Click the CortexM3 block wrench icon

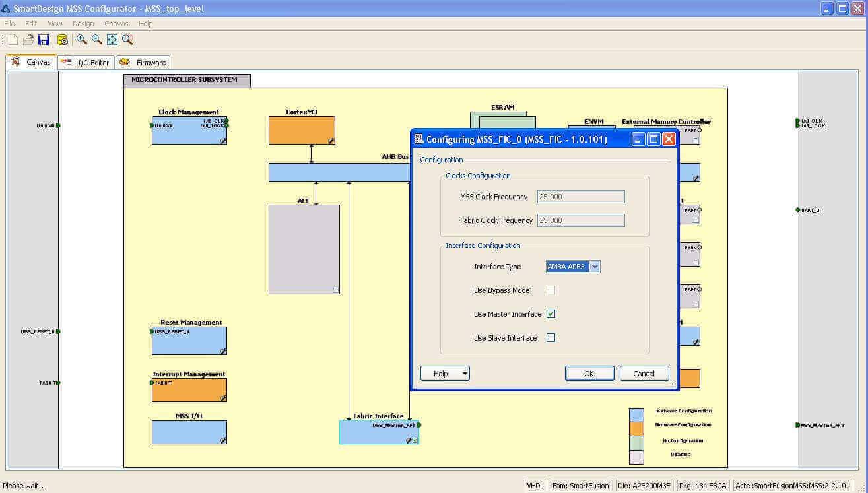331,141
